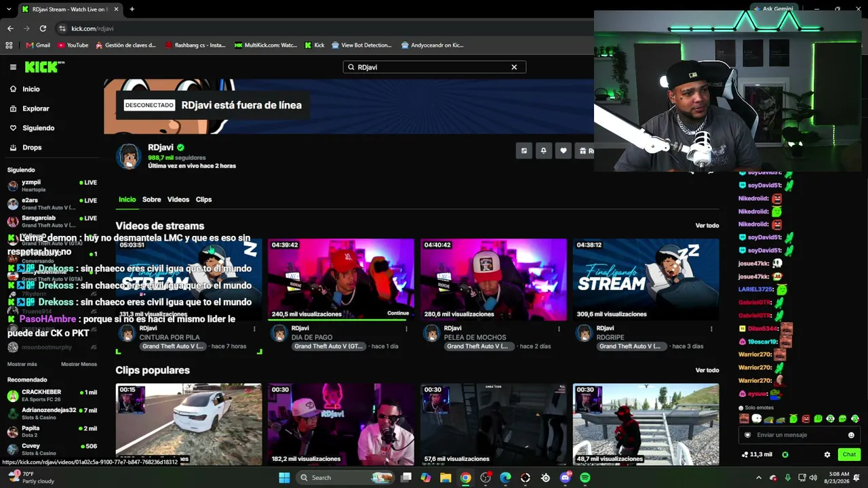The width and height of the screenshot is (868, 488).
Task: Open Saragarciab live channel in sidebar
Action: click(52, 221)
